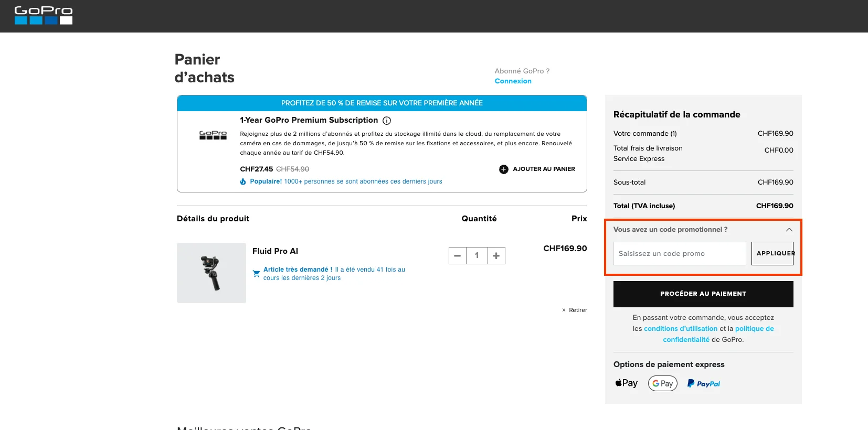
Task: Open conditions d'utilisation link
Action: point(681,329)
